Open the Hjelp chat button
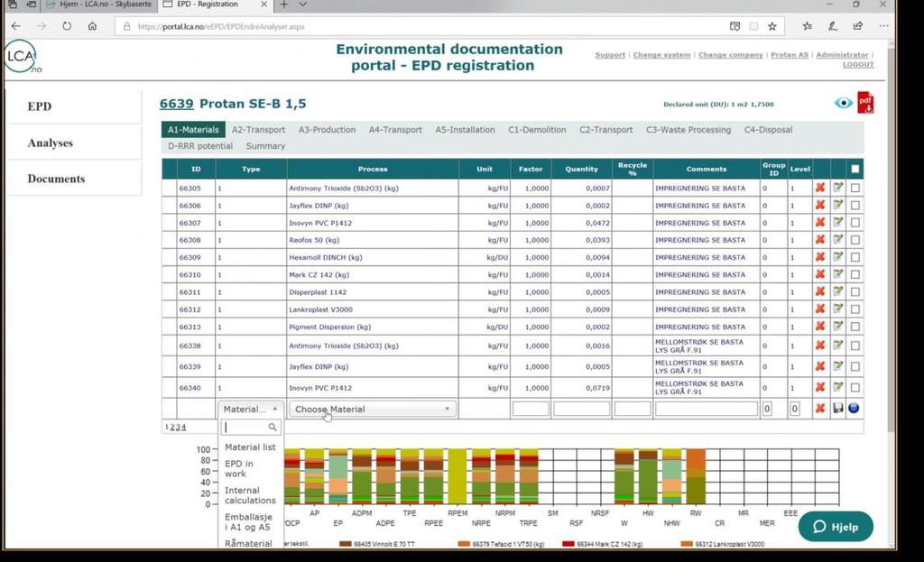The width and height of the screenshot is (924, 562). [836, 527]
